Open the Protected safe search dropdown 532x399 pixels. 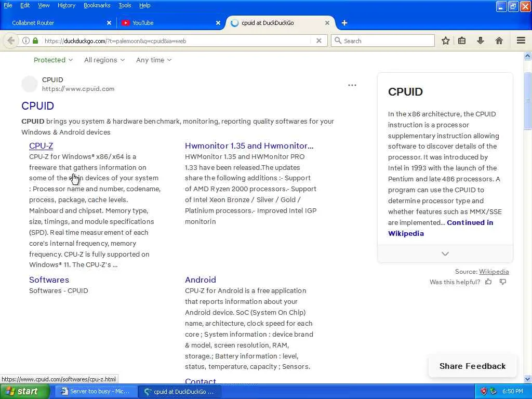(x=54, y=60)
